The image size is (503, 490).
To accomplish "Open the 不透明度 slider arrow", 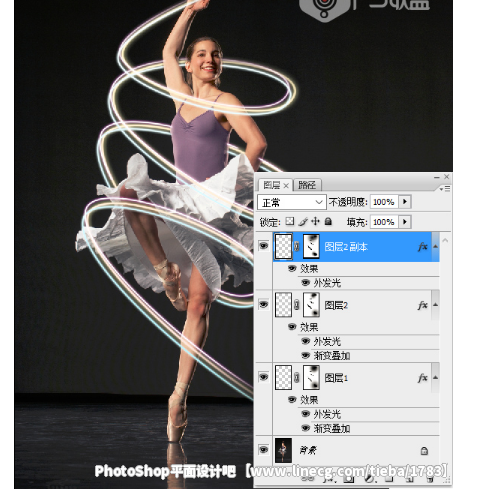I will coord(405,202).
